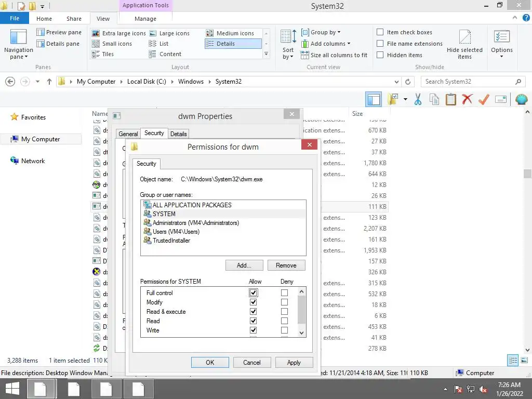
Task: Uncheck Allow for Modify
Action: point(253,302)
